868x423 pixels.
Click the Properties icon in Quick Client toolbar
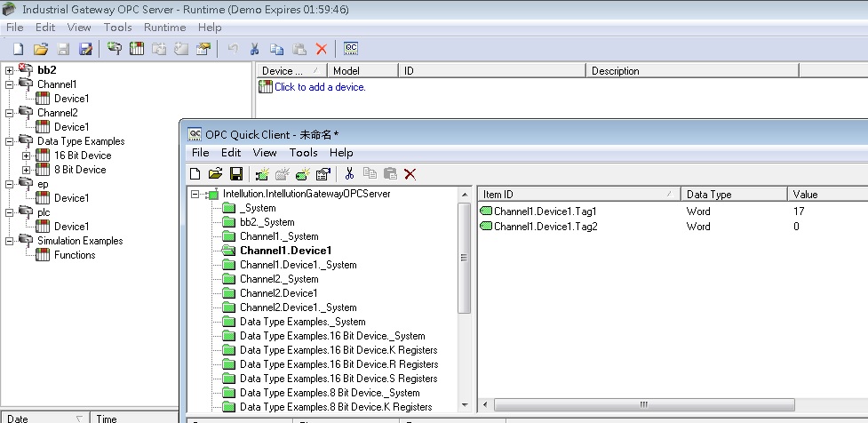click(323, 174)
